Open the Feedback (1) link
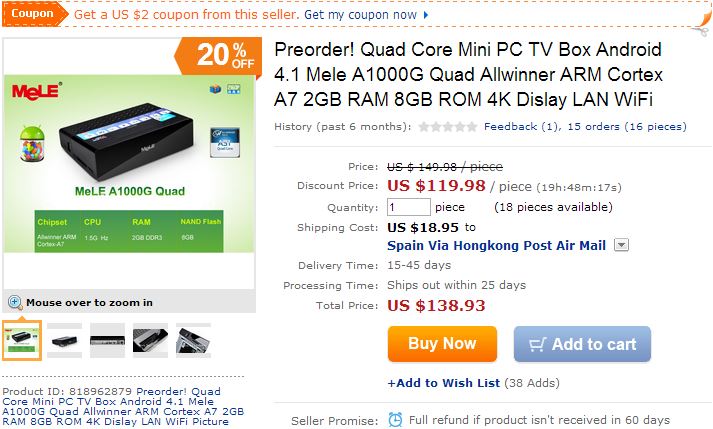The width and height of the screenshot is (713, 429). pos(521,127)
